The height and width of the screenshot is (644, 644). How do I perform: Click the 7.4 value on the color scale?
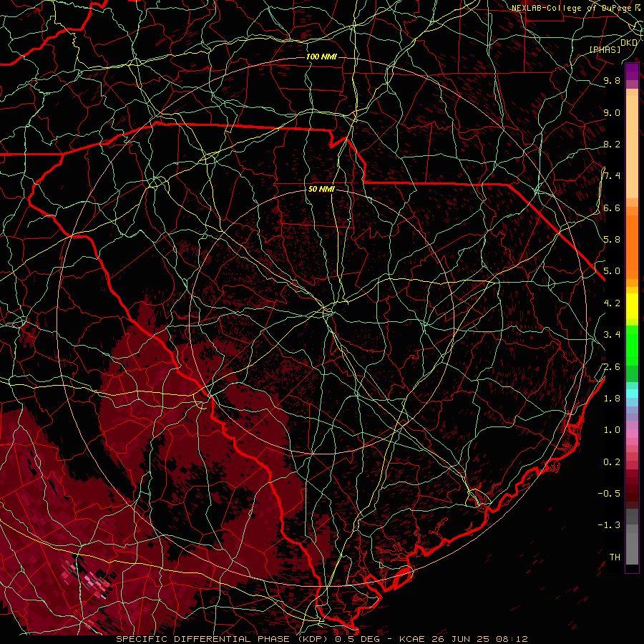pos(612,176)
